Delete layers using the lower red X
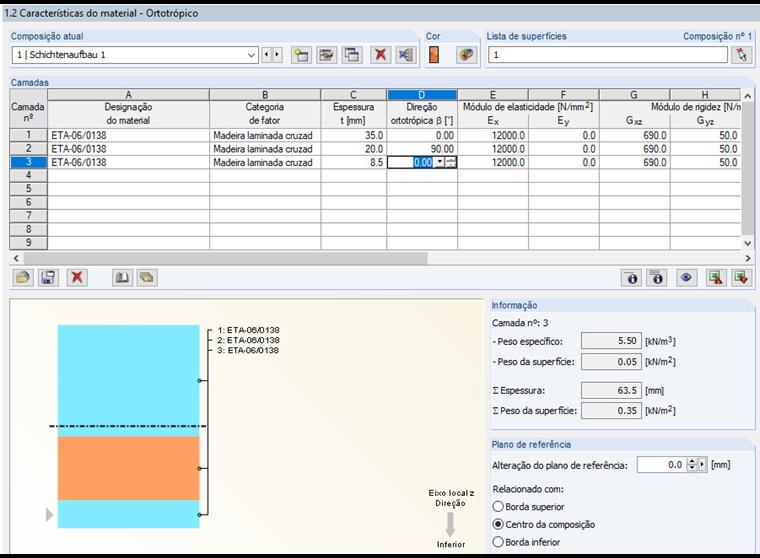 (77, 278)
